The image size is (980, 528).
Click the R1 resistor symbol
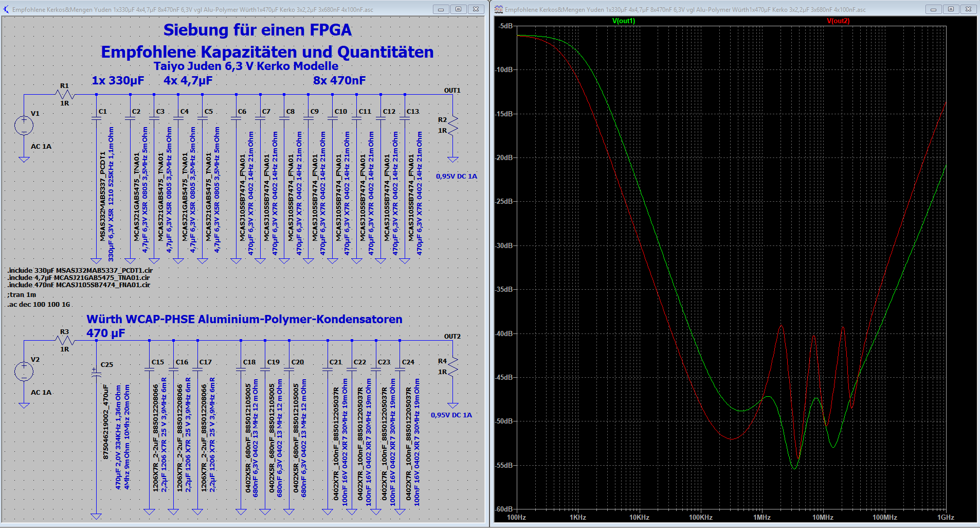tap(65, 95)
